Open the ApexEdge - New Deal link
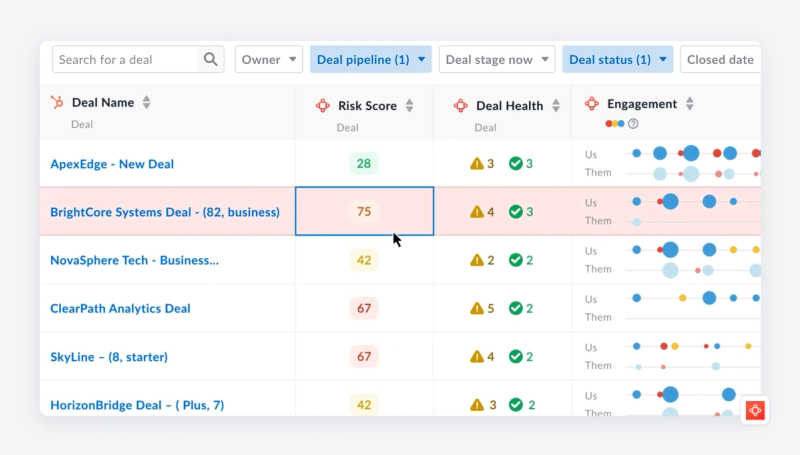The image size is (800, 455). [x=112, y=164]
